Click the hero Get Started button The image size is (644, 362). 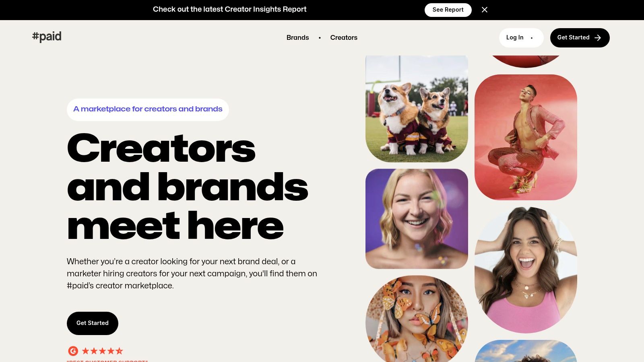pos(93,323)
